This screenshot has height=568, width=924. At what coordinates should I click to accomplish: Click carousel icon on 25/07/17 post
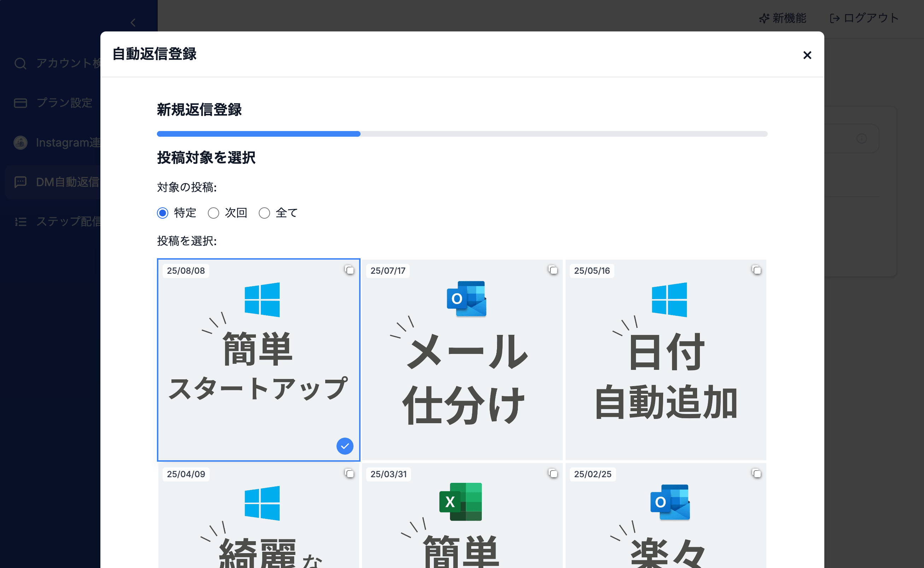point(552,270)
